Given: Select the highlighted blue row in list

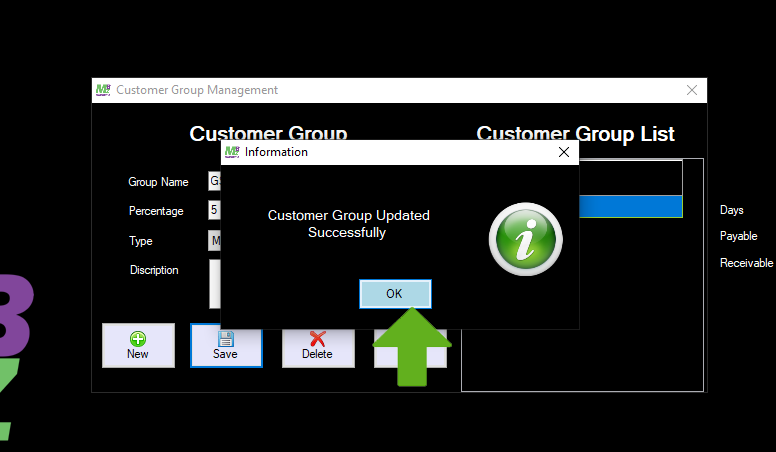Looking at the screenshot, I should [x=630, y=207].
